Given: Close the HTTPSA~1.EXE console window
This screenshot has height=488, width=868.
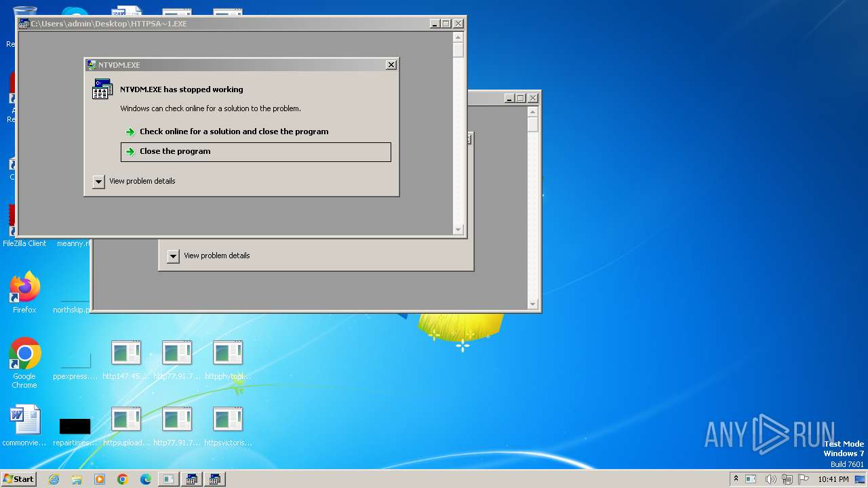Looking at the screenshot, I should point(458,24).
